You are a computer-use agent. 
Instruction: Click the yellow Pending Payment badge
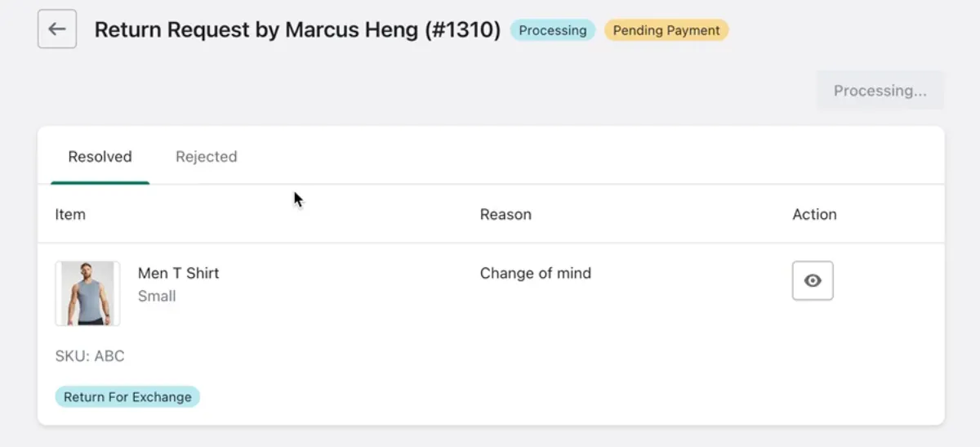click(666, 30)
